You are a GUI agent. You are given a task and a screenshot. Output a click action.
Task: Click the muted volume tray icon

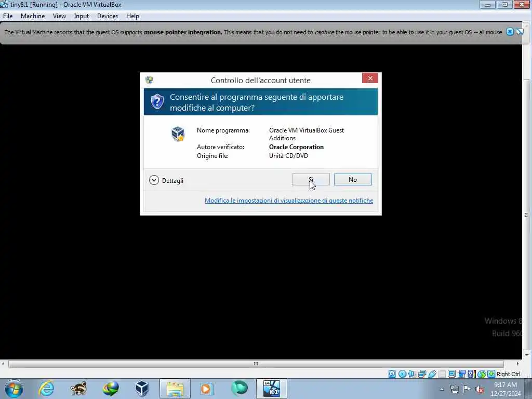tap(480, 390)
